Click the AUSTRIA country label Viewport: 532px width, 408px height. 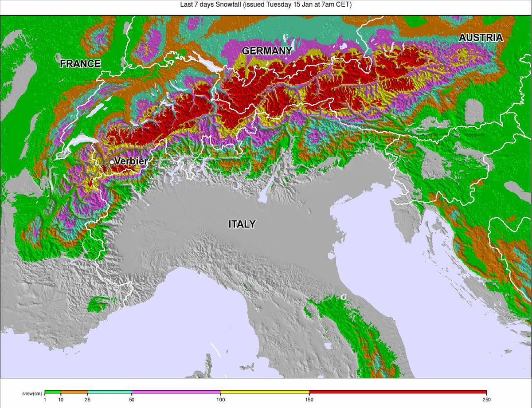pos(481,38)
